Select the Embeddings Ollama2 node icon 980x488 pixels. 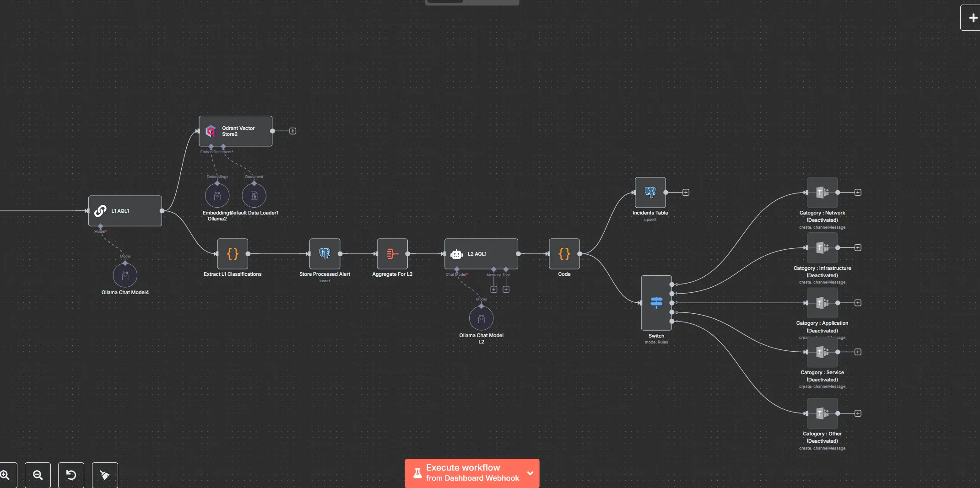217,196
